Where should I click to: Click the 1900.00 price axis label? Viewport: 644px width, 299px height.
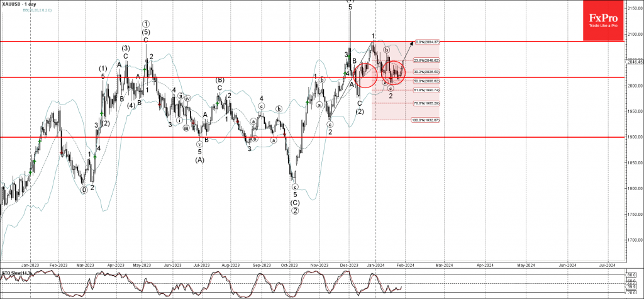(635, 137)
